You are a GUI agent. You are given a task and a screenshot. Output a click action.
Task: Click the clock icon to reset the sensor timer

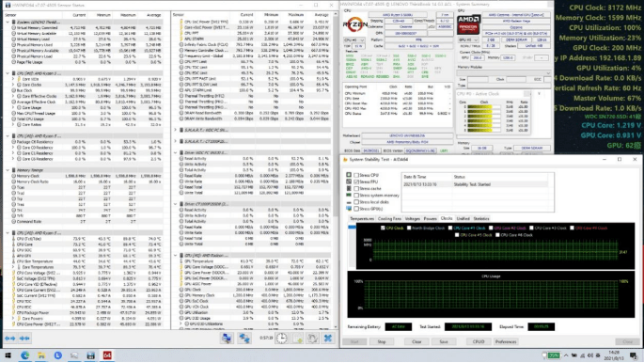281,338
